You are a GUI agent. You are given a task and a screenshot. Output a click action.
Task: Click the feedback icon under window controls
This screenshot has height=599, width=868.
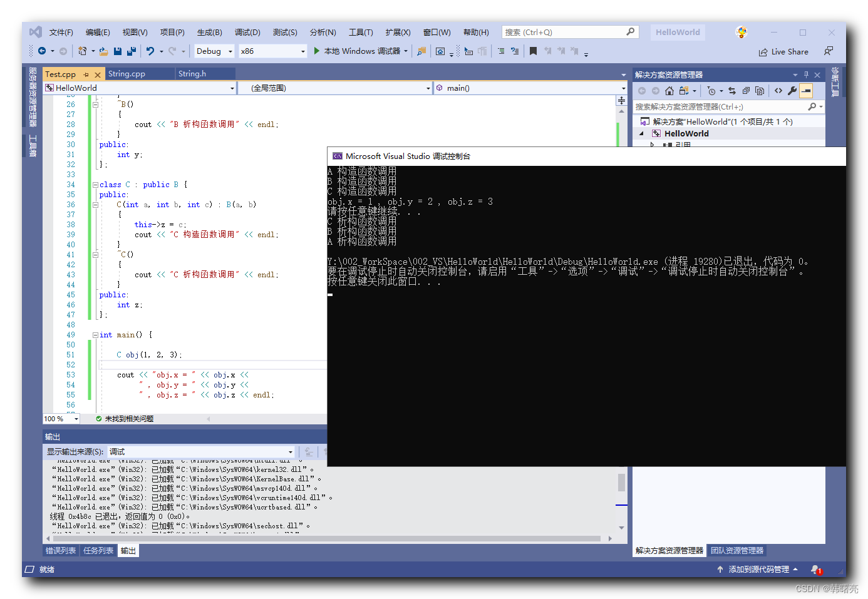[x=829, y=51]
